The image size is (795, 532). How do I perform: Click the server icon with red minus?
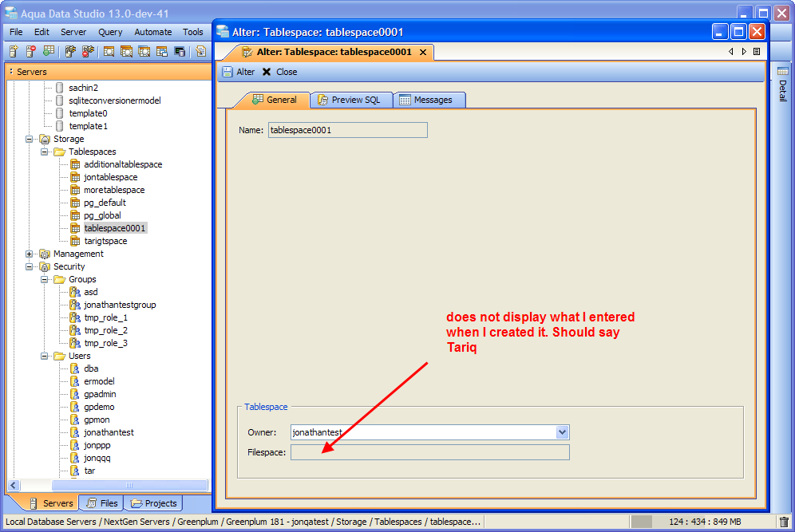(30, 51)
